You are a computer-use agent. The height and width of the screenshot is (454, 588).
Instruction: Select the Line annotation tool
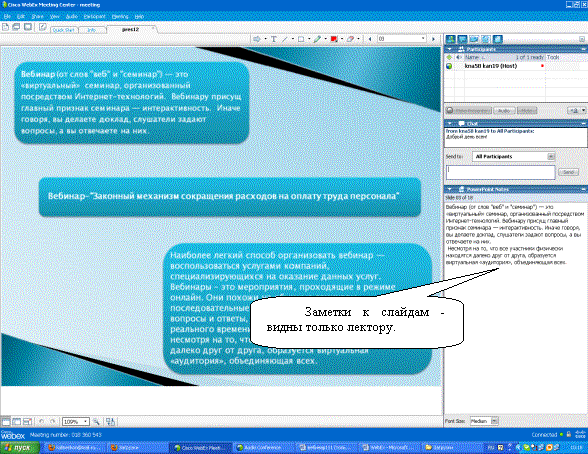(x=285, y=39)
